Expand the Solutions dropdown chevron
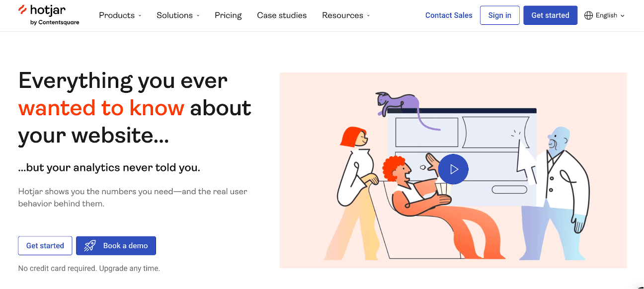 (x=198, y=16)
